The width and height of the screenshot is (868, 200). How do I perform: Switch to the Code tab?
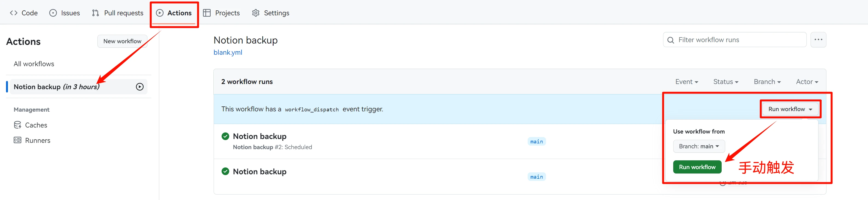(24, 13)
